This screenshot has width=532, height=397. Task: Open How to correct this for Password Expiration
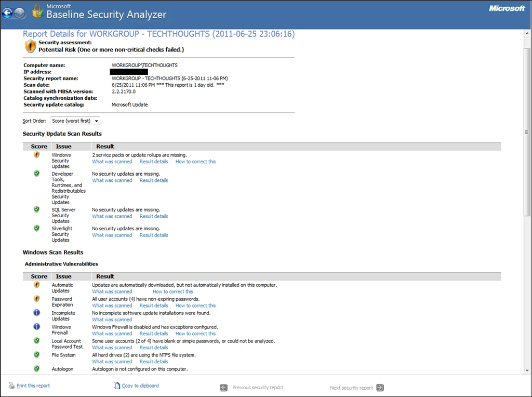coord(195,306)
